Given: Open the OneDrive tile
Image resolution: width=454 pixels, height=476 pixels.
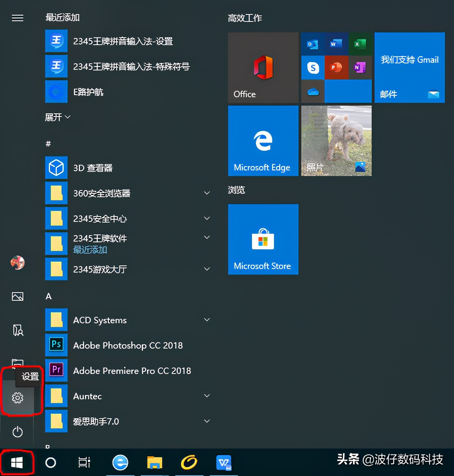Looking at the screenshot, I should click(x=313, y=91).
